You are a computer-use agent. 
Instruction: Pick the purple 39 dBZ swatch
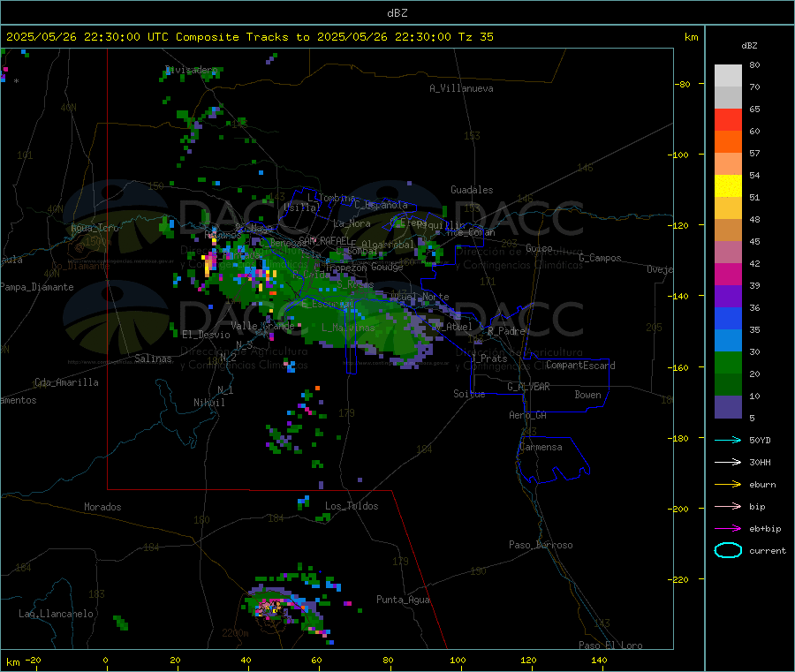pyautogui.click(x=728, y=297)
